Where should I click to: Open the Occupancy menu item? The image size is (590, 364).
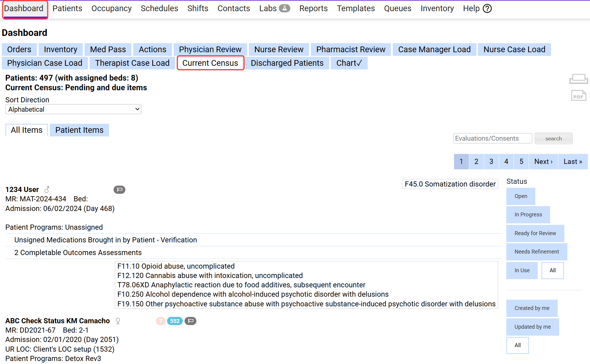point(111,8)
